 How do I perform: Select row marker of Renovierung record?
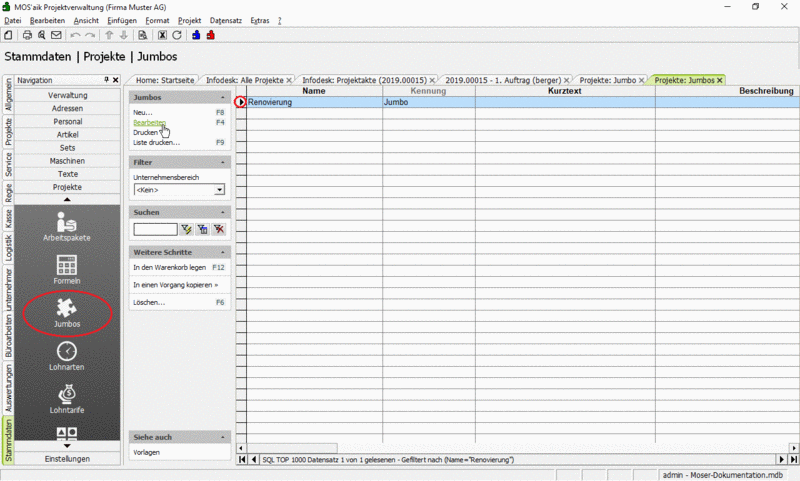(241, 102)
